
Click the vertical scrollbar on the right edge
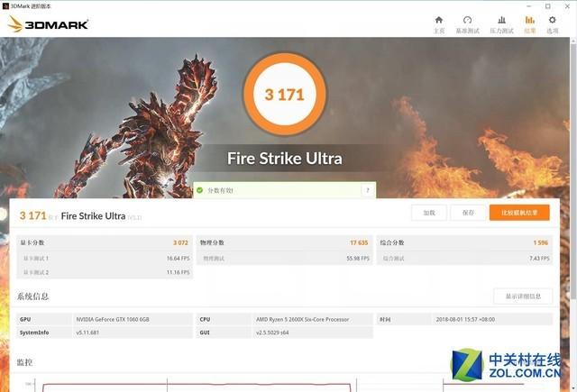coord(573,169)
